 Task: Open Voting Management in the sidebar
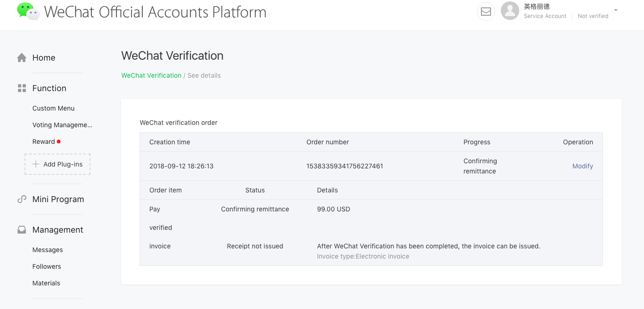62,125
